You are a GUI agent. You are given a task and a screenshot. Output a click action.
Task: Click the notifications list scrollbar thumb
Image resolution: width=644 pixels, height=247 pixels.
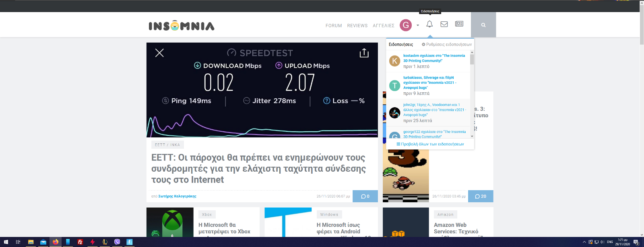[472, 60]
